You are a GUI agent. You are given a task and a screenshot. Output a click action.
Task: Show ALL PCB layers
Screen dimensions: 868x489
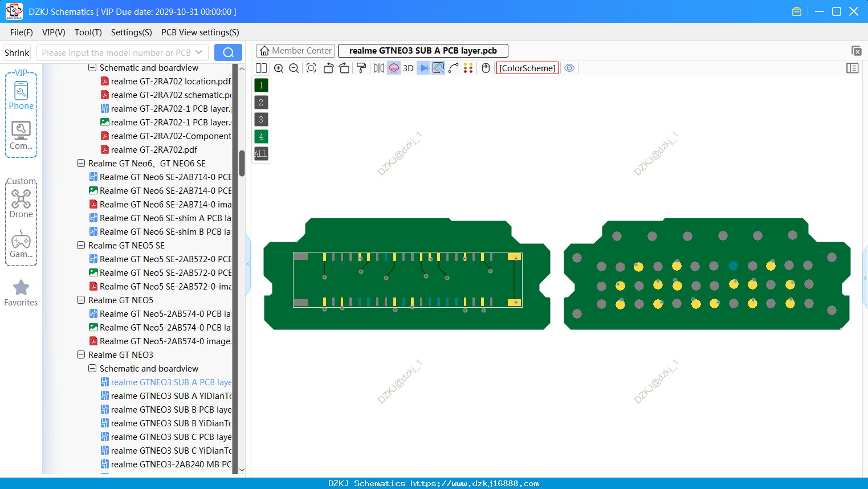(261, 154)
